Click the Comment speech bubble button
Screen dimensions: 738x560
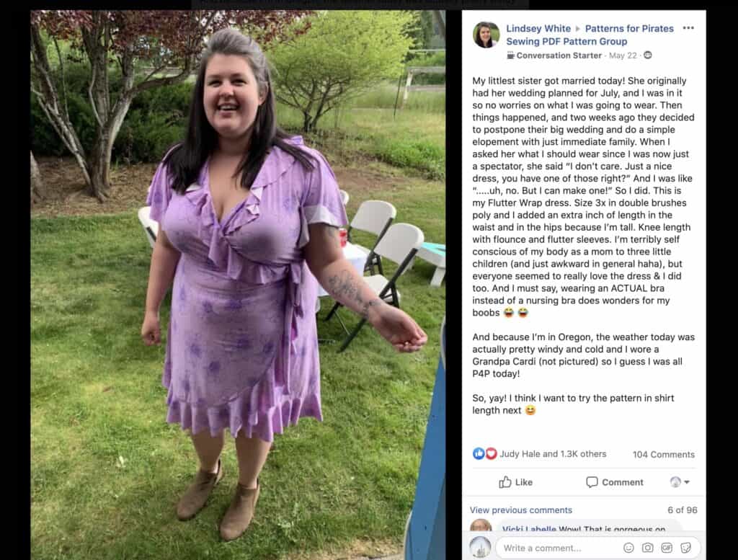[614, 482]
